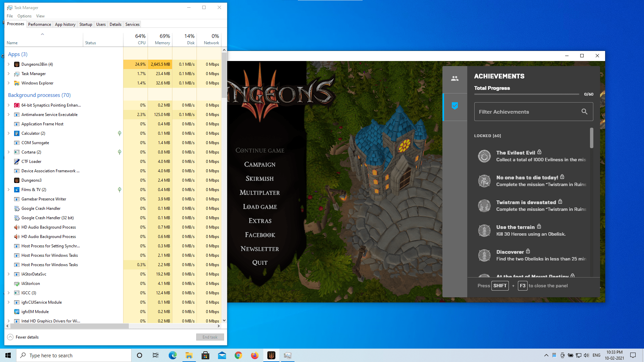The image size is (644, 362).
Task: Open the notification center icon
Action: click(x=633, y=355)
